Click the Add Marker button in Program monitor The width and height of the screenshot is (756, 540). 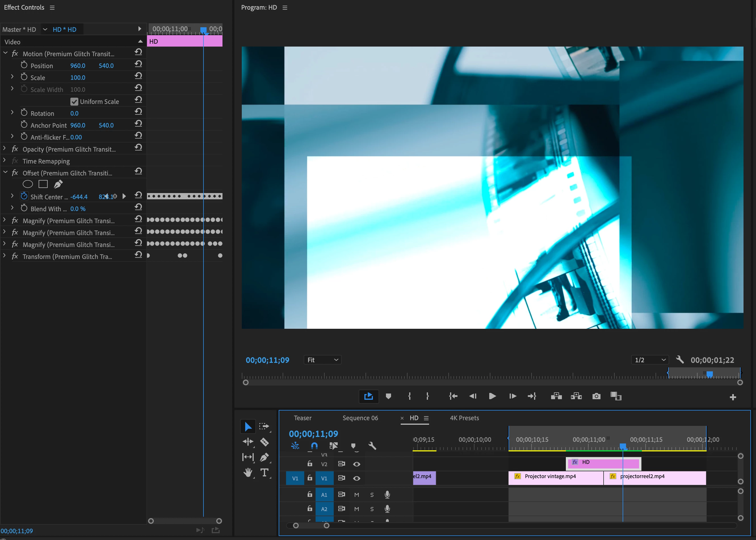coord(388,396)
